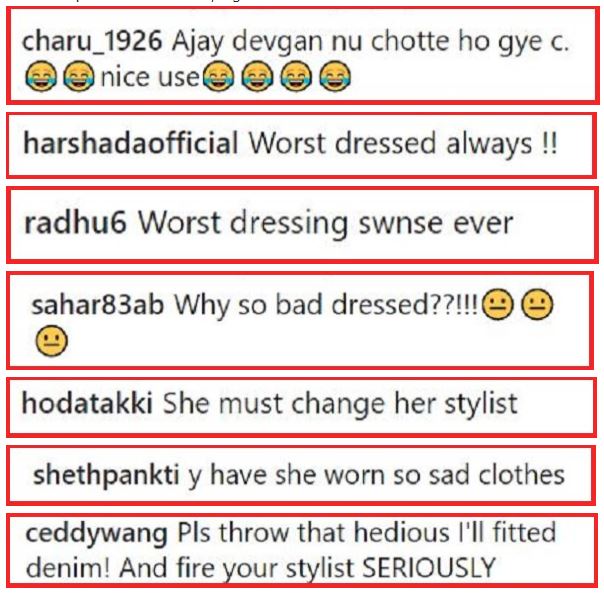Visit the radhu6 username link
Viewport: 604px width, 597px height.
click(x=75, y=223)
